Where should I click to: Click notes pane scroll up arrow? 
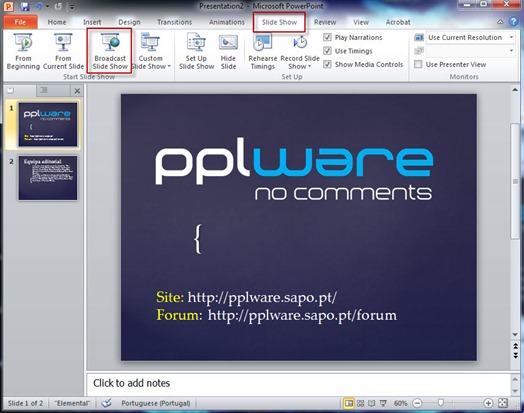[x=515, y=379]
